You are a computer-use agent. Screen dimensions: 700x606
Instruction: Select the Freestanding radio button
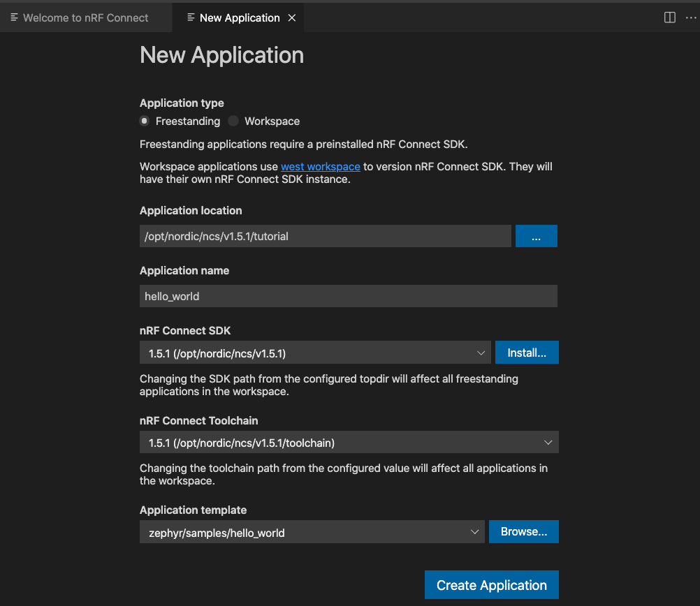click(x=145, y=121)
